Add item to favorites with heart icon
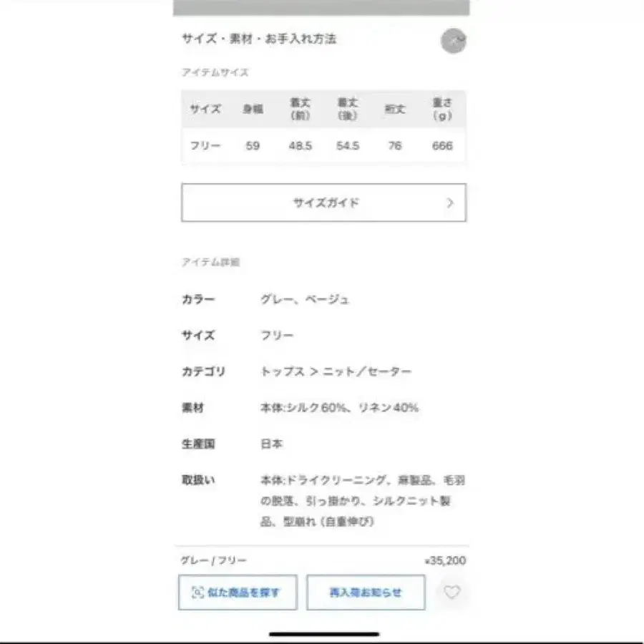 [452, 592]
